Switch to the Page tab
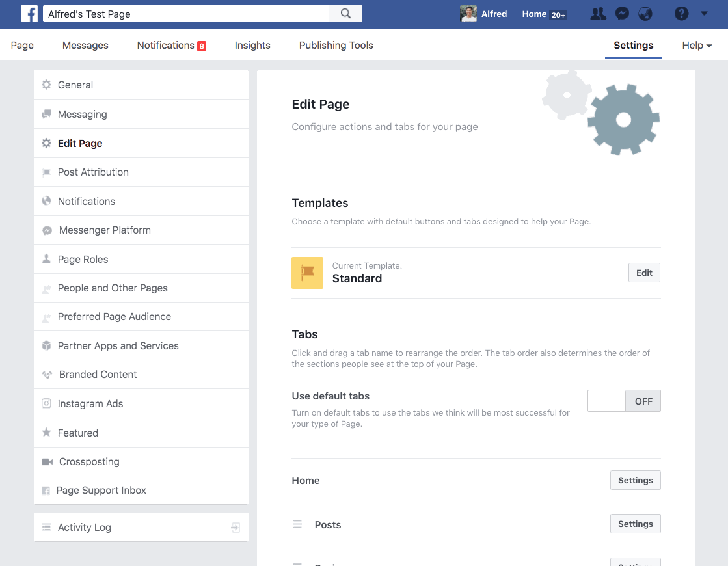728x566 pixels. click(22, 46)
